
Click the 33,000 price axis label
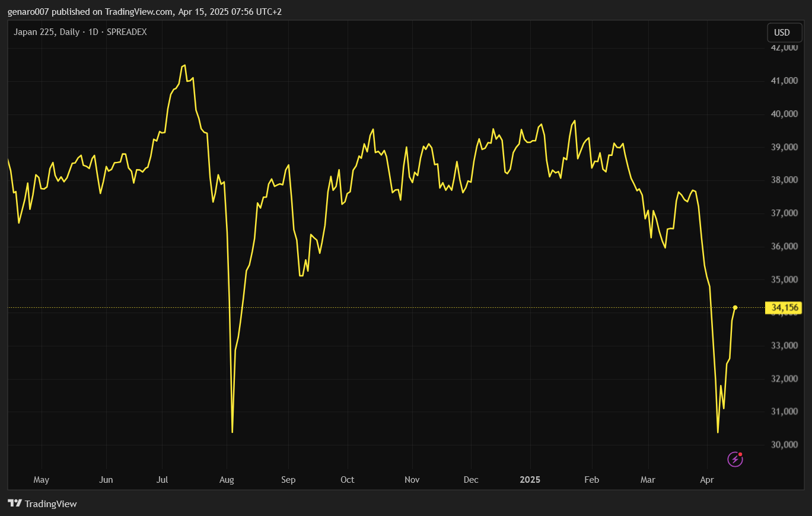click(x=784, y=345)
